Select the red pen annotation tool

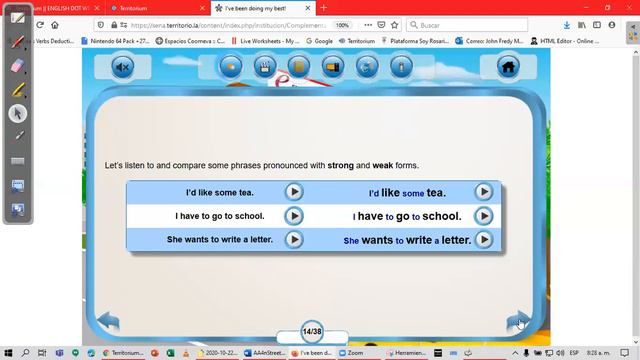pos(17,41)
